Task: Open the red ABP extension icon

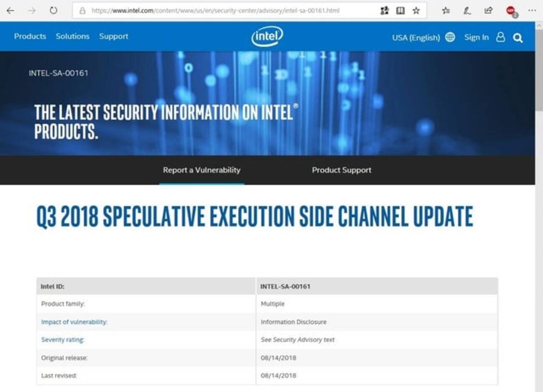Action: [x=511, y=11]
